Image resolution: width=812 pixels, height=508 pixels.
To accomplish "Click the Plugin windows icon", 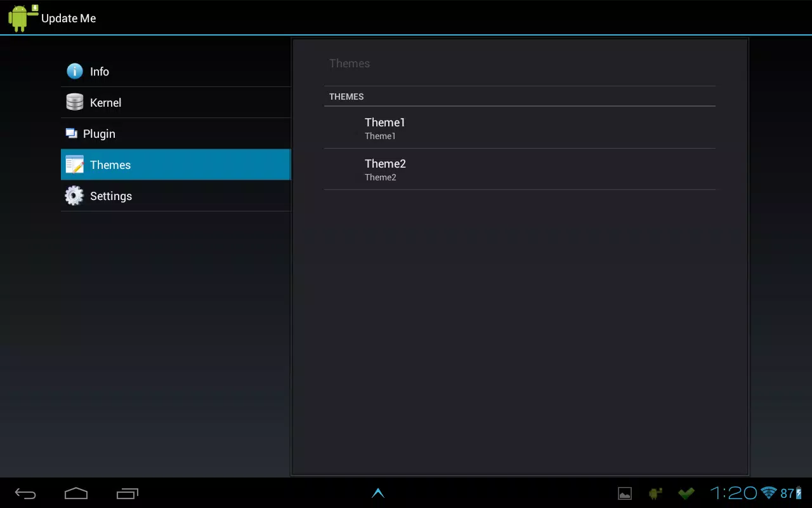I will coord(71,133).
